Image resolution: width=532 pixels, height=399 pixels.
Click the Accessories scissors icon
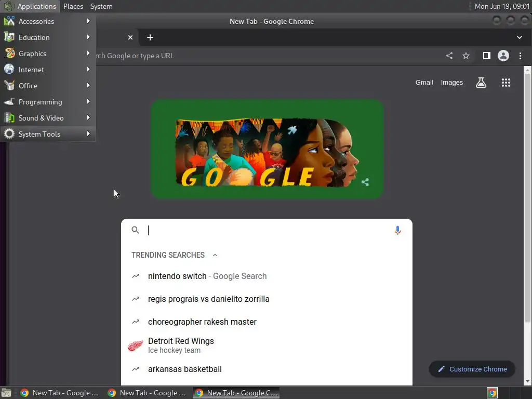[9, 21]
